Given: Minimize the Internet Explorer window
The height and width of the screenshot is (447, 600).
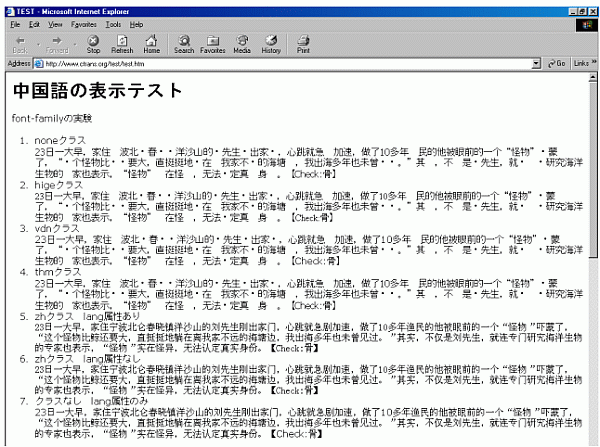Looking at the screenshot, I should click(x=573, y=12).
